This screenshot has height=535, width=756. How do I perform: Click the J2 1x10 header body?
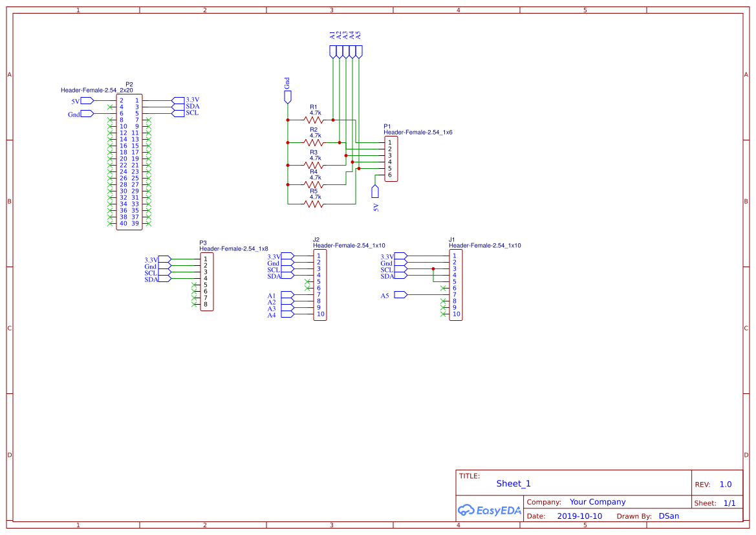[320, 285]
